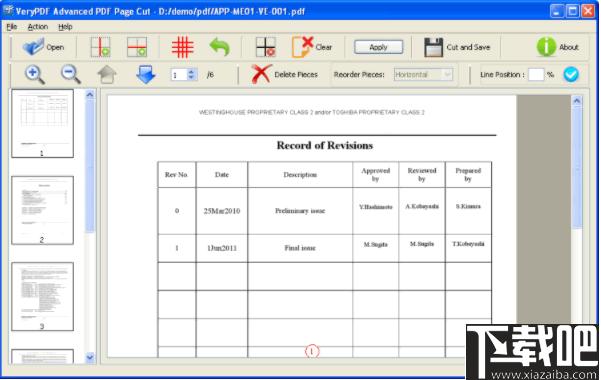Viewport: 601px width, 380px height.
Task: Go to the next page with the blue down arrow
Action: click(146, 74)
